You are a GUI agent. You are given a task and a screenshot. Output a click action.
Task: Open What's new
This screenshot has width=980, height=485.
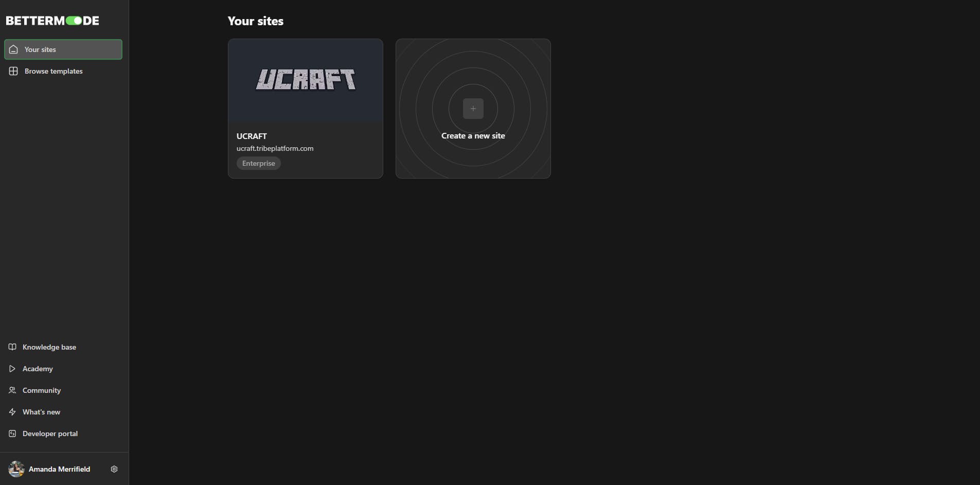pyautogui.click(x=41, y=412)
